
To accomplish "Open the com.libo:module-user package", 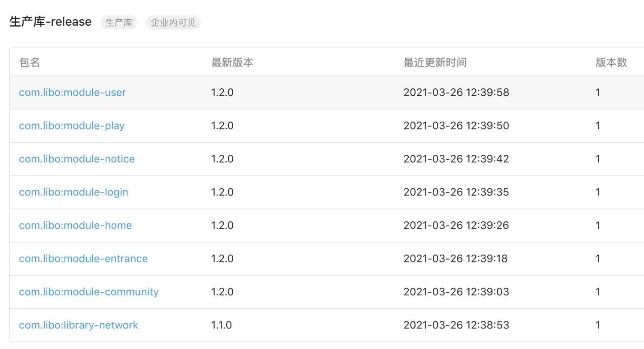I will (72, 92).
